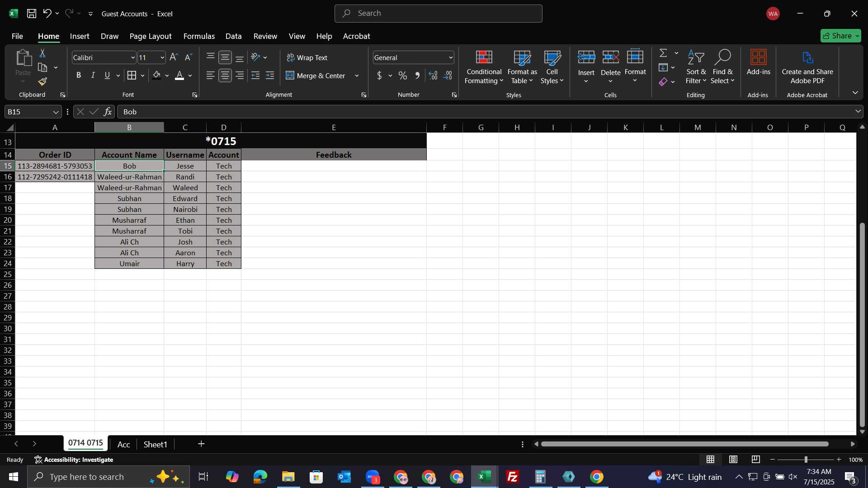Switch to the Acc sheet tab
868x488 pixels.
[x=123, y=445]
